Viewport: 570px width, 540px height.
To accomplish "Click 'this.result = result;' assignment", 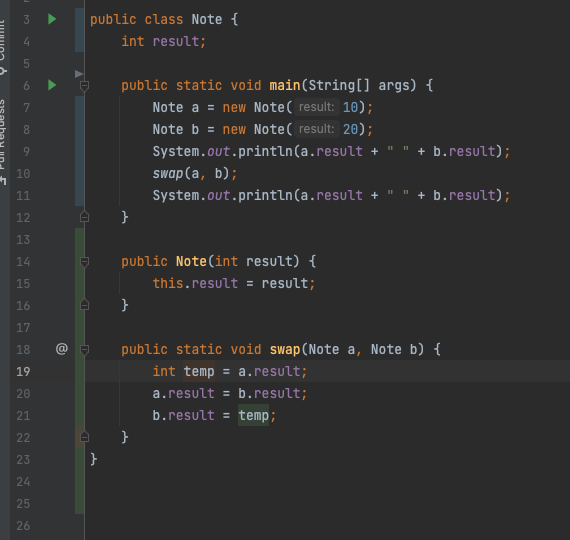I will point(234,283).
